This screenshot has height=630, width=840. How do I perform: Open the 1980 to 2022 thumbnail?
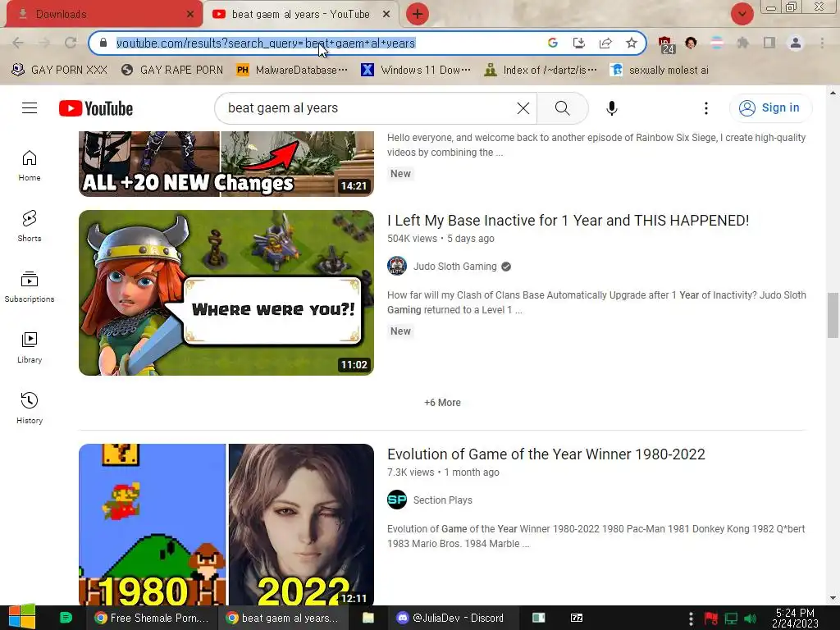(226, 525)
